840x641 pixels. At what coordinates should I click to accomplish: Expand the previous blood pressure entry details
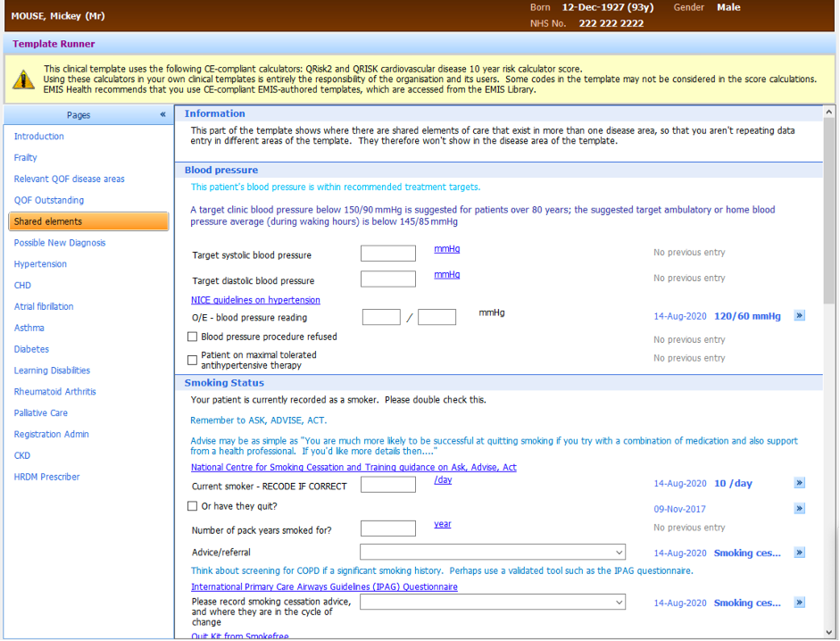tap(800, 315)
